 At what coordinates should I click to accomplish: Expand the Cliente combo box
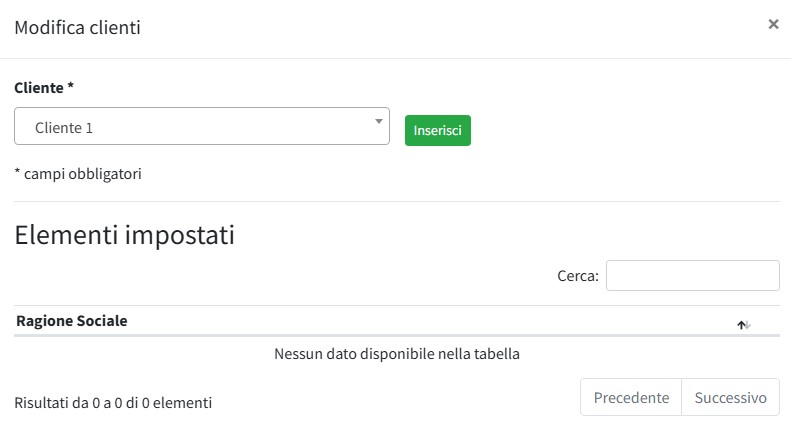pyautogui.click(x=201, y=127)
